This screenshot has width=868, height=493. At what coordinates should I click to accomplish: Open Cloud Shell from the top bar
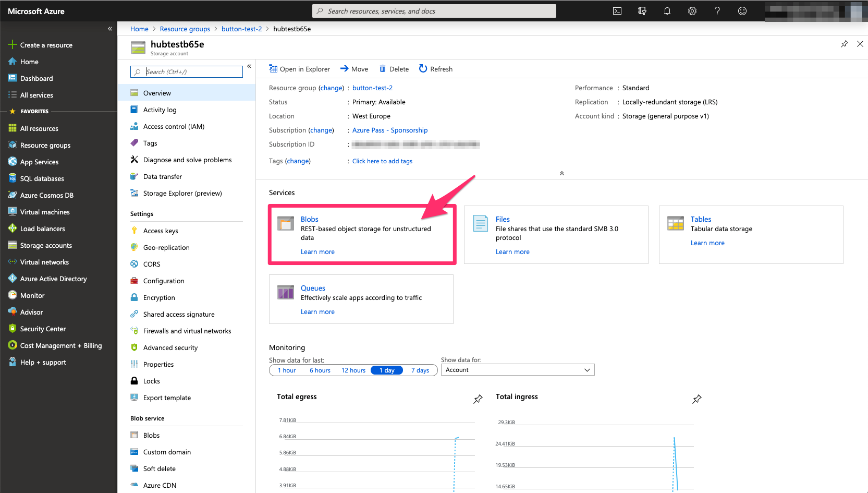click(x=617, y=11)
